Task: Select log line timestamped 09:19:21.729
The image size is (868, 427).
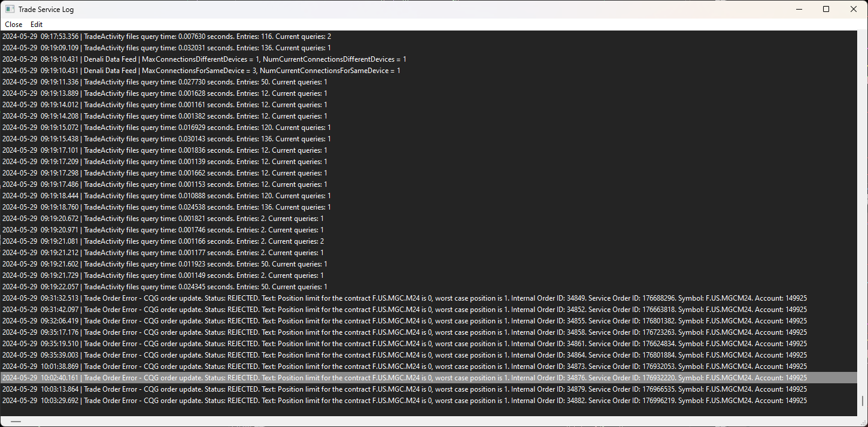Action: pyautogui.click(x=429, y=275)
